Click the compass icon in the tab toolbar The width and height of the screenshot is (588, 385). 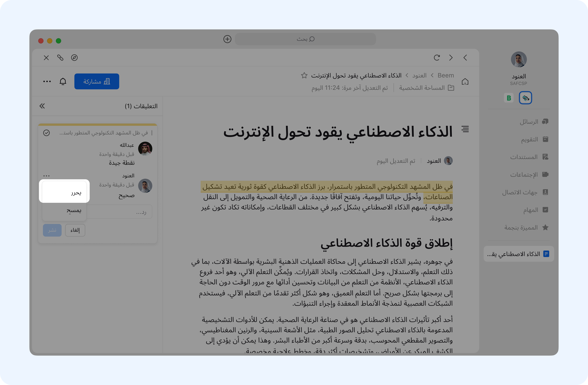click(x=74, y=57)
